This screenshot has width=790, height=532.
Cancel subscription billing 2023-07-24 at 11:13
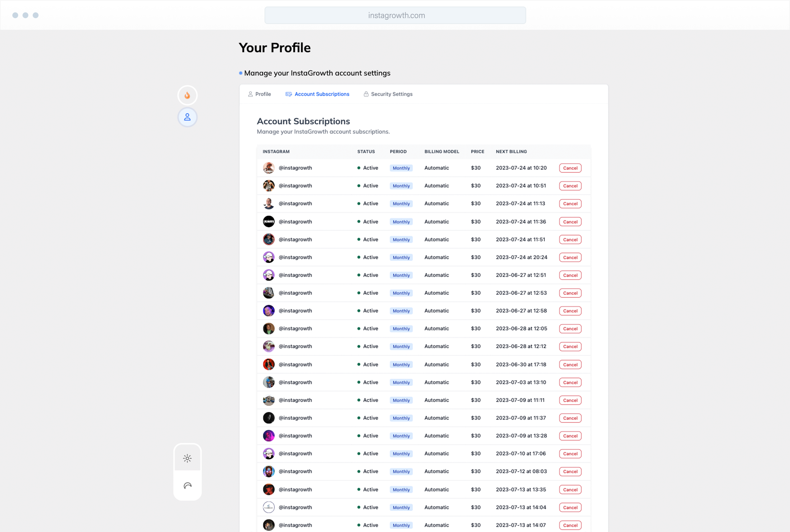pos(570,203)
